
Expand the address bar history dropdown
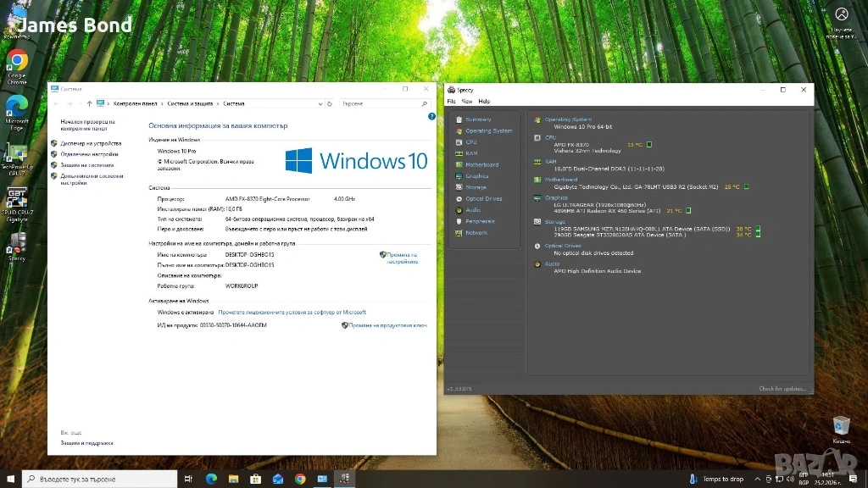coord(320,103)
